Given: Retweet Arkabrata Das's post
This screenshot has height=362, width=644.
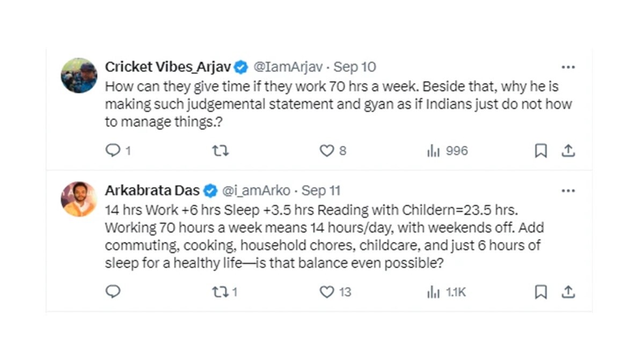Looking at the screenshot, I should coord(221,292).
